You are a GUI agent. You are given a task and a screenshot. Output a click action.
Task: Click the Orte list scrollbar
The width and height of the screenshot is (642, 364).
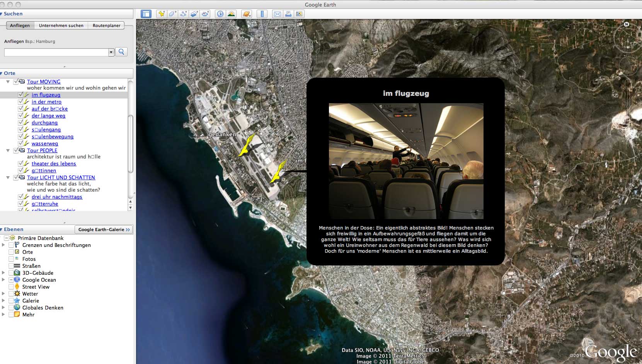(130, 144)
